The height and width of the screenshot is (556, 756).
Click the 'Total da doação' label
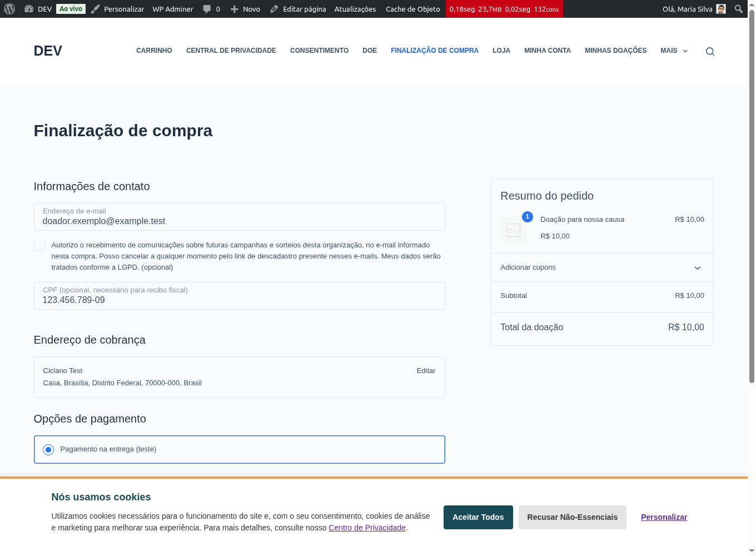click(531, 327)
